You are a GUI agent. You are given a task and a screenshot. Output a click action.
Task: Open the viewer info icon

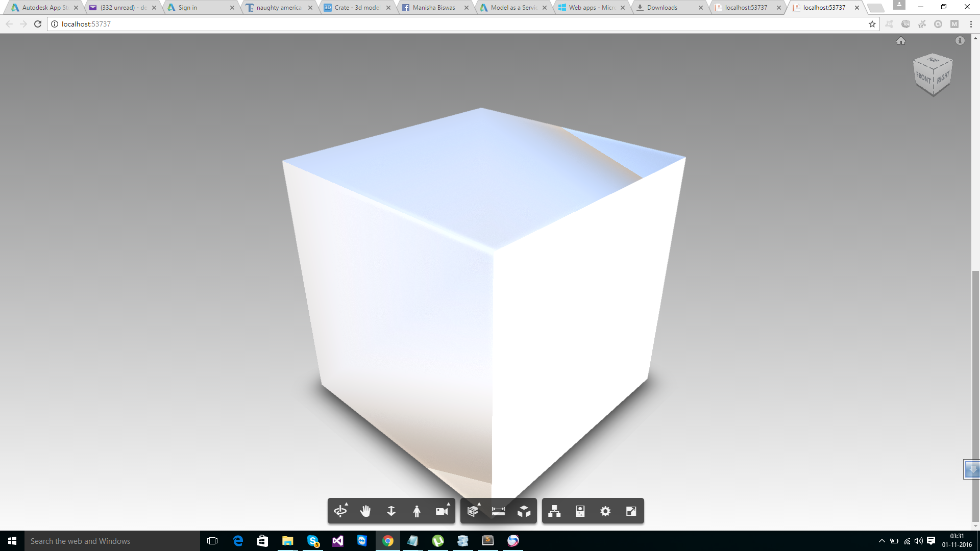click(960, 41)
